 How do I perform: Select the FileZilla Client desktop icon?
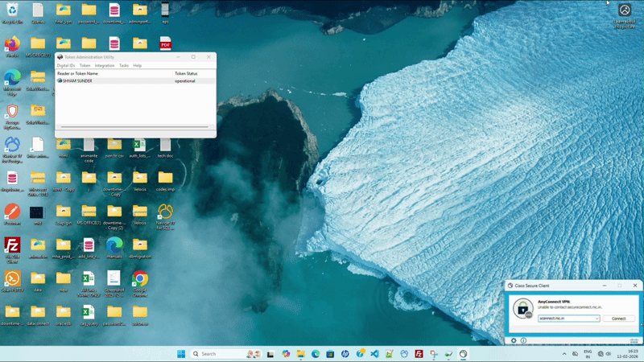pos(12,245)
